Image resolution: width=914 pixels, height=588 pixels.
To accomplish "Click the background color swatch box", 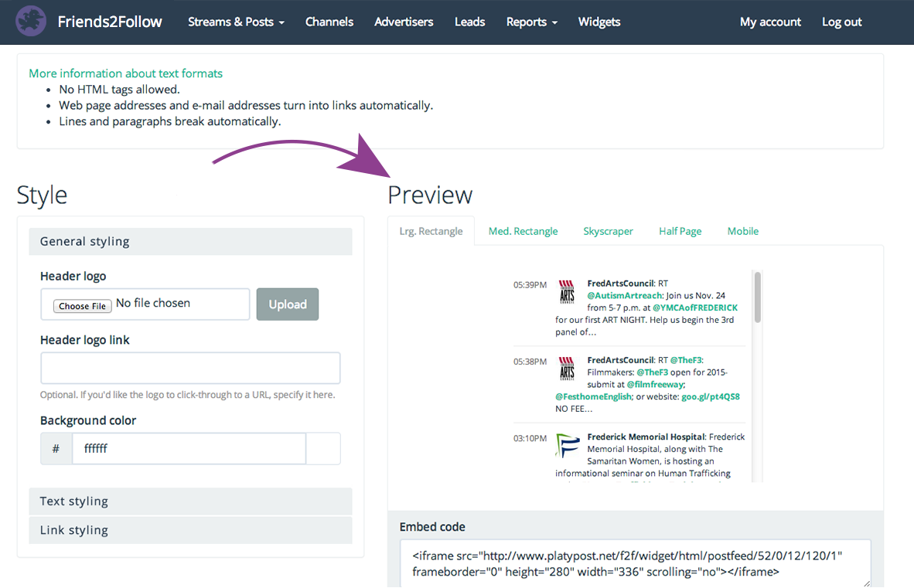I will tap(323, 448).
